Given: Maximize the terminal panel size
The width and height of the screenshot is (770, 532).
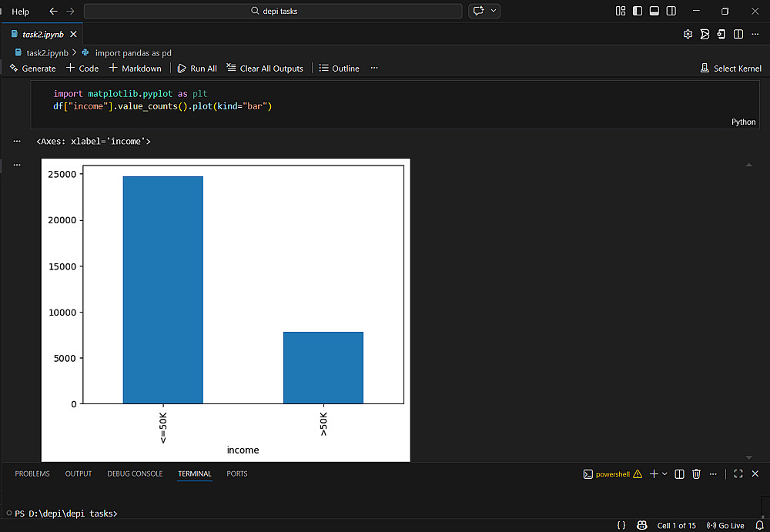Looking at the screenshot, I should coord(738,474).
